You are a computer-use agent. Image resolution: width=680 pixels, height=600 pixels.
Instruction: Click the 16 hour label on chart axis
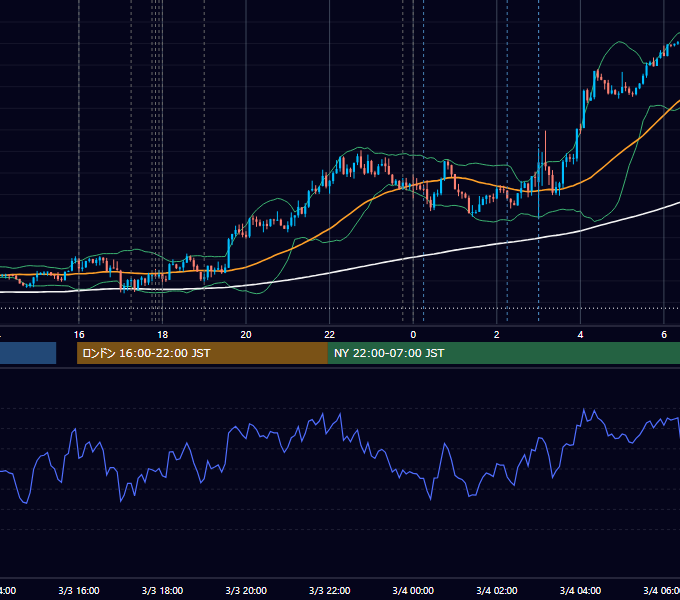(79, 335)
